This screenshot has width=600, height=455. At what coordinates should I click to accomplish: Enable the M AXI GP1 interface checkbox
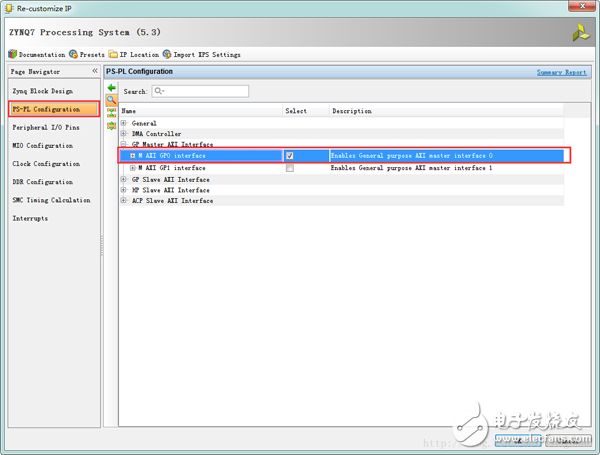tap(290, 168)
